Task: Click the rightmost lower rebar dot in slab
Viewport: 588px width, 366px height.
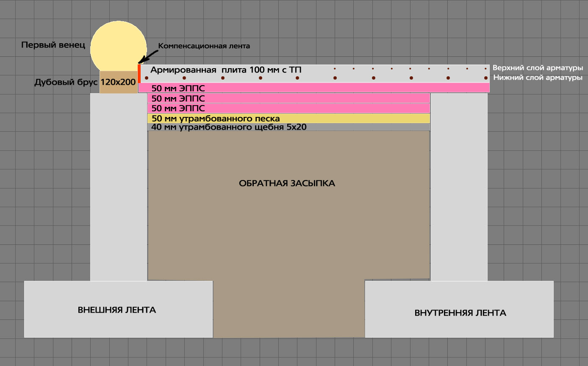Action: [x=486, y=78]
